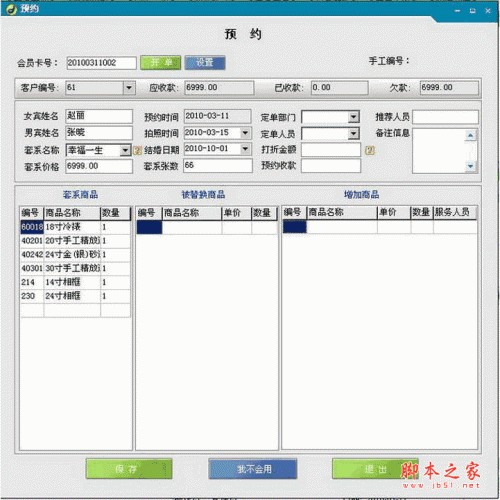Click scroll down arrow in 备注信息 box

[x=470, y=166]
